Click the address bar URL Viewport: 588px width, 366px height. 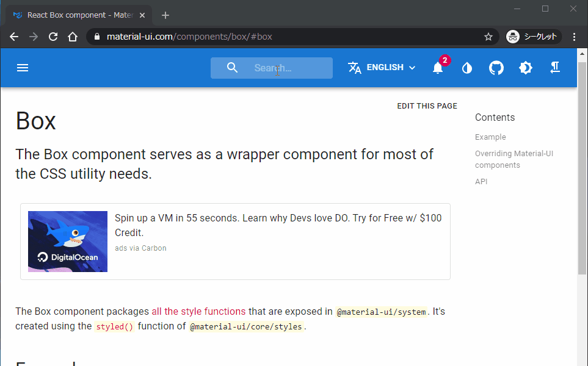[189, 37]
